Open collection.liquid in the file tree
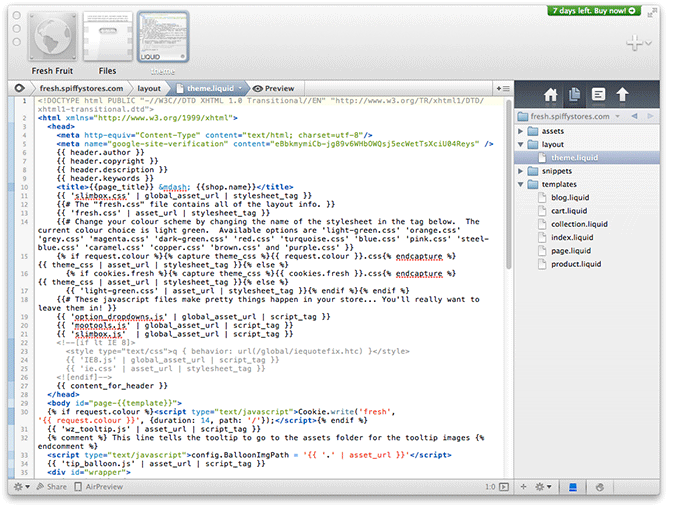The height and width of the screenshot is (506, 675). [579, 224]
